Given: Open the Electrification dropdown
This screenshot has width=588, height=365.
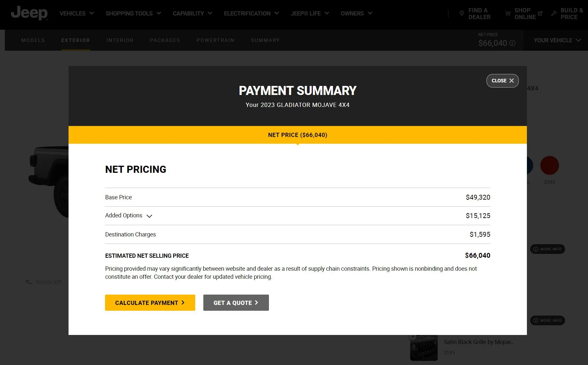Looking at the screenshot, I should tap(251, 13).
